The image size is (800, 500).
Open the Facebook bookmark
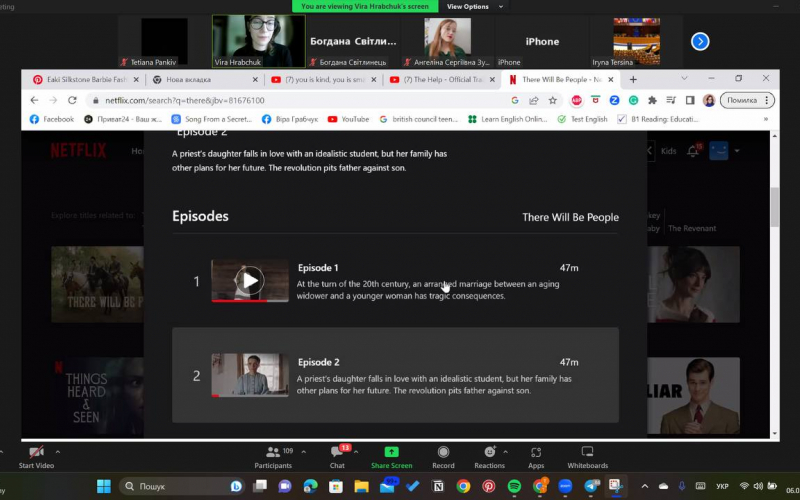(x=52, y=119)
